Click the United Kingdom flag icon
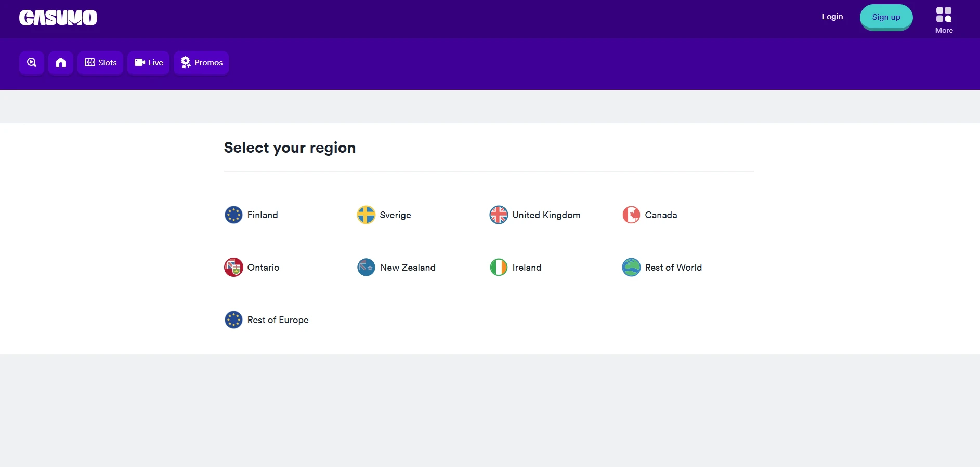The height and width of the screenshot is (467, 980). pos(499,215)
